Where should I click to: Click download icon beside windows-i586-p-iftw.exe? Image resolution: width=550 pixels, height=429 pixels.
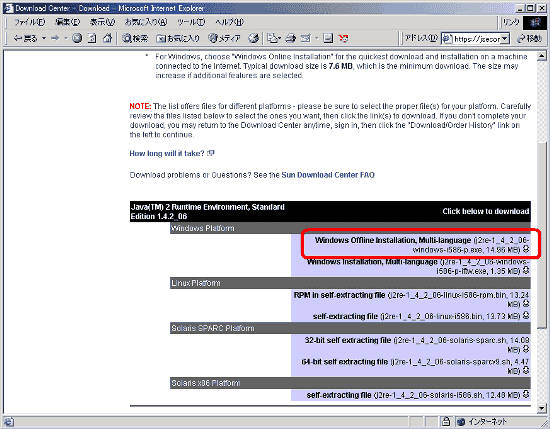[525, 270]
